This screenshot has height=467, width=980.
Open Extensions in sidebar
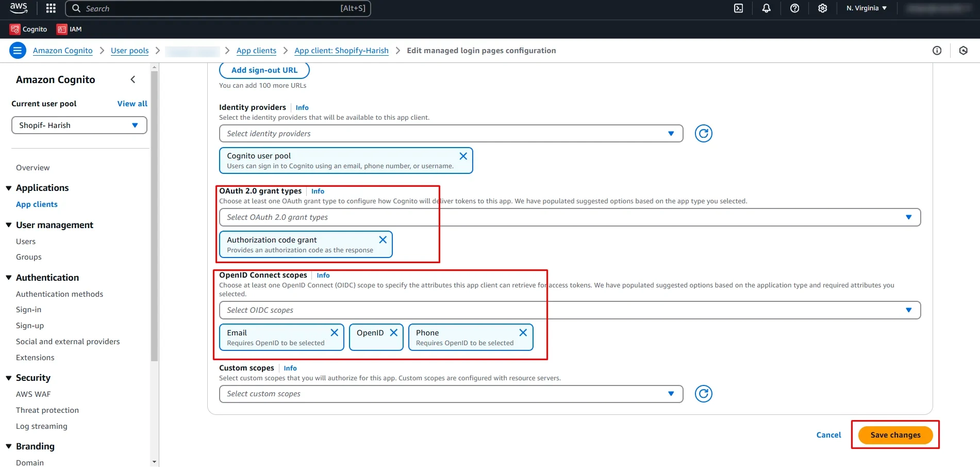tap(35, 358)
